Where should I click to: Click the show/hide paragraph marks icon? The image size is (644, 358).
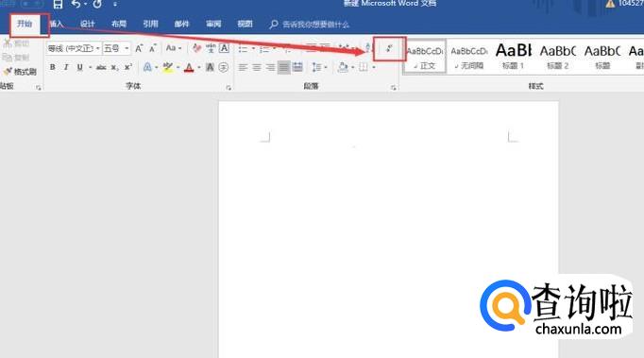tap(389, 48)
